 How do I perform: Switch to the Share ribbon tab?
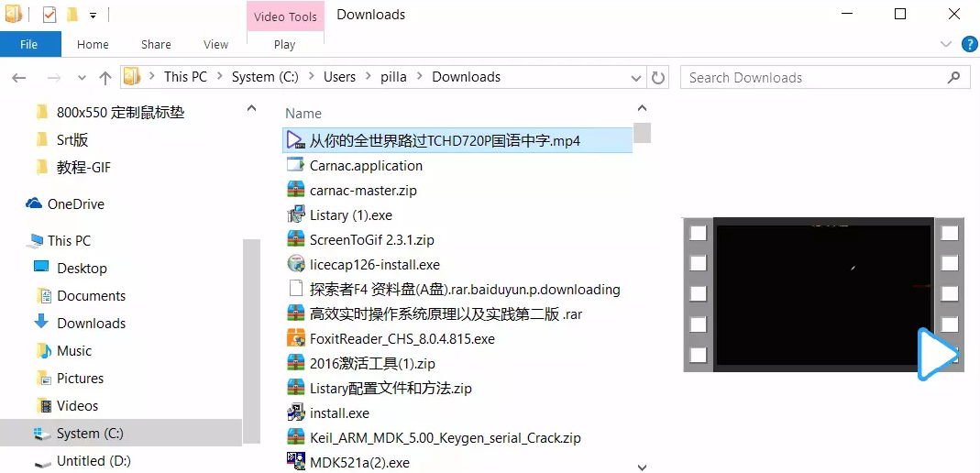(156, 44)
